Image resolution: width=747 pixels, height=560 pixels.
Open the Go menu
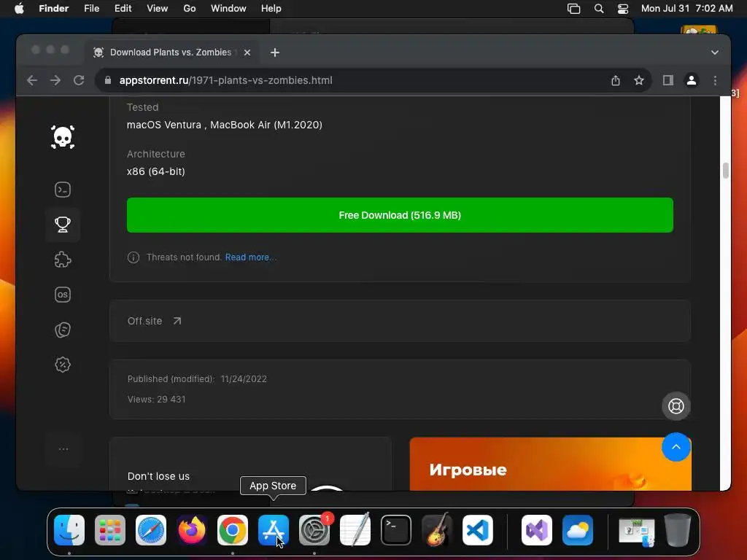(190, 9)
